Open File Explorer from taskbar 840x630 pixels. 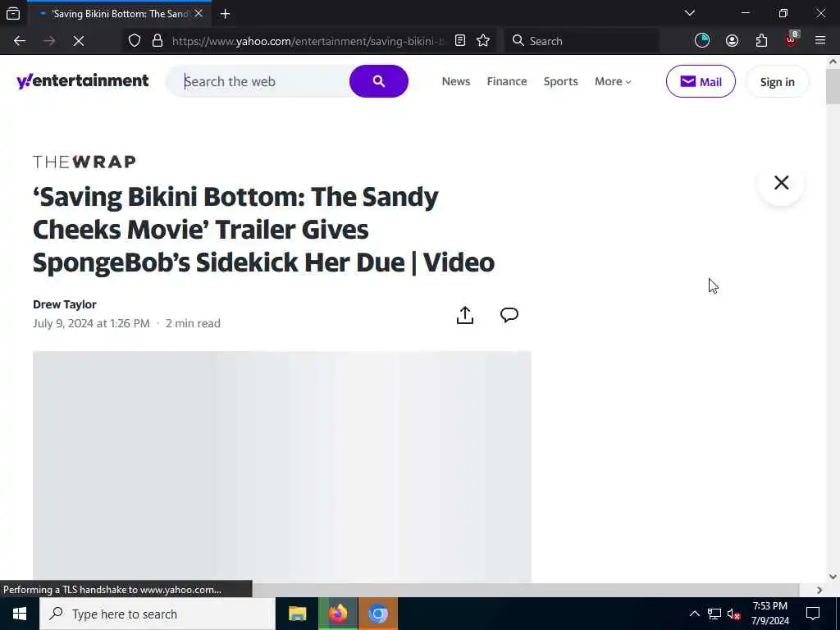click(297, 614)
